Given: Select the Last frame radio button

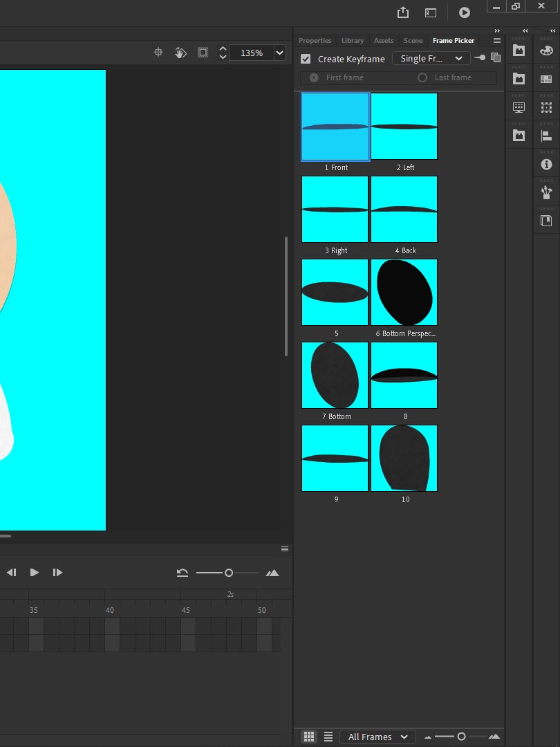Looking at the screenshot, I should pos(422,77).
